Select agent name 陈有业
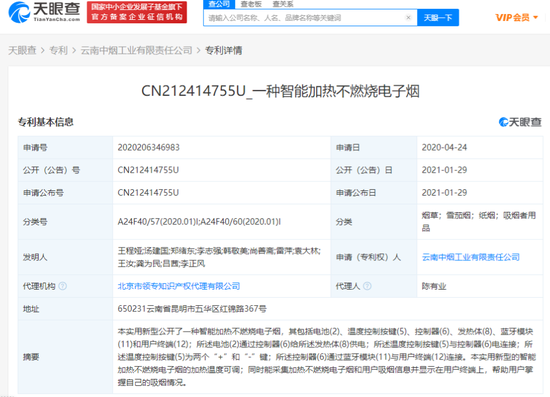This screenshot has width=550, height=397. point(434,286)
